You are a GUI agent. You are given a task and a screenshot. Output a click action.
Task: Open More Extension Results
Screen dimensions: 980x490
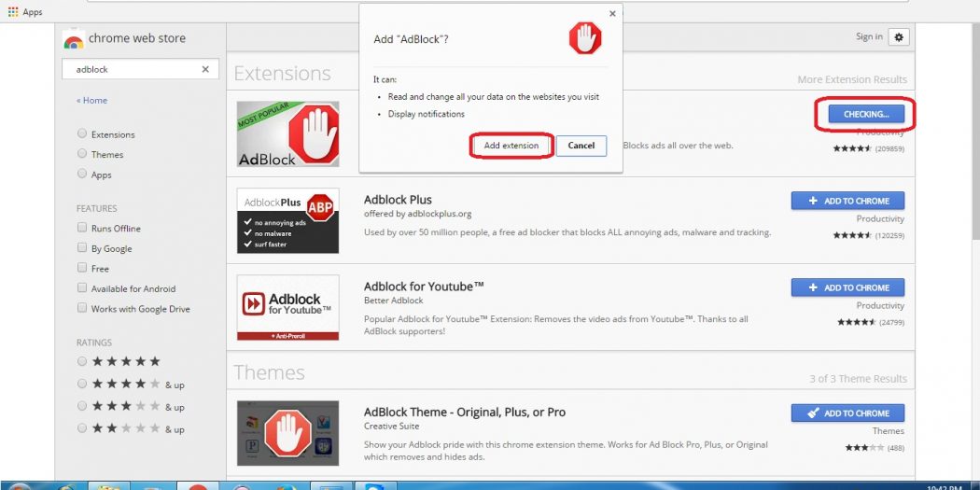852,79
